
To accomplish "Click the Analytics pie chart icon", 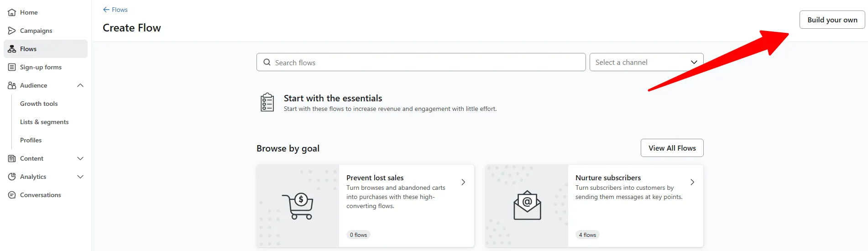I will 12,177.
